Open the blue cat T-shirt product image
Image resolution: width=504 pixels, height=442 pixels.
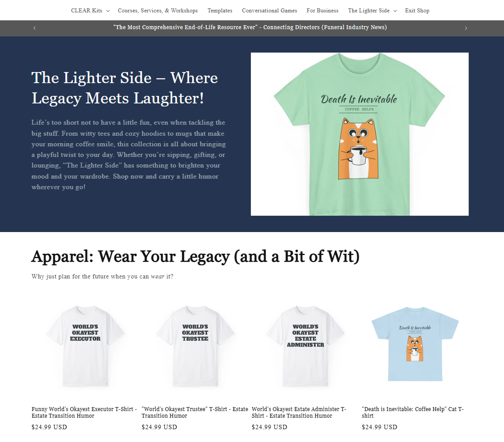point(415,346)
